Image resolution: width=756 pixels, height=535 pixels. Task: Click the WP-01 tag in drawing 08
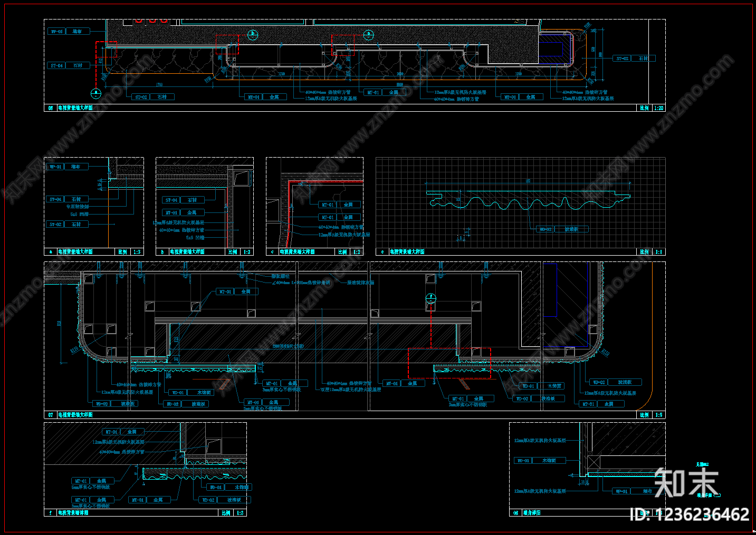click(622, 491)
